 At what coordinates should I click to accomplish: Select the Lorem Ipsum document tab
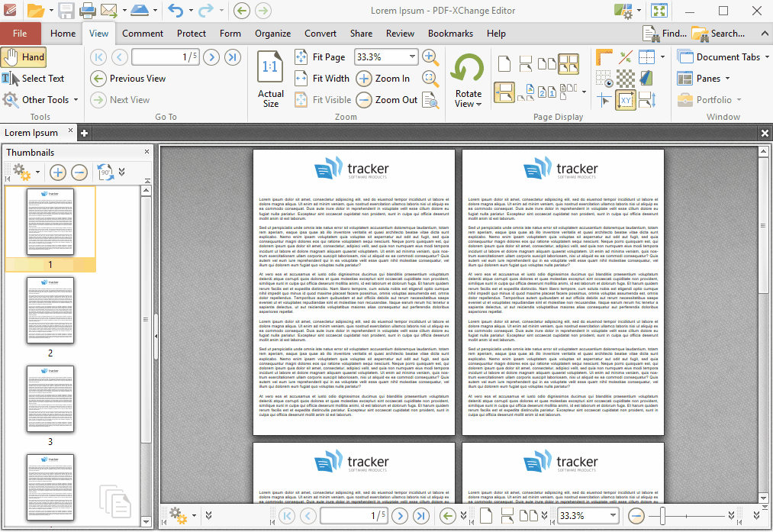coord(31,133)
